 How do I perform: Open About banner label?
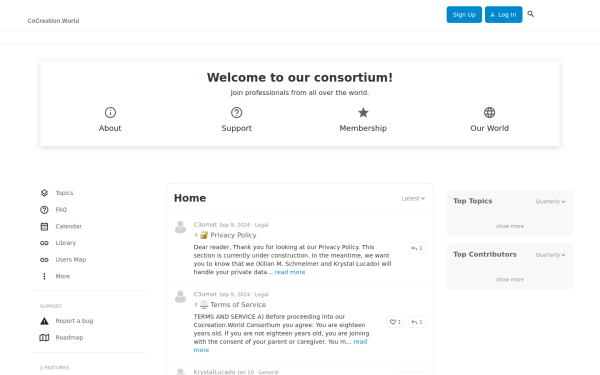pos(110,128)
